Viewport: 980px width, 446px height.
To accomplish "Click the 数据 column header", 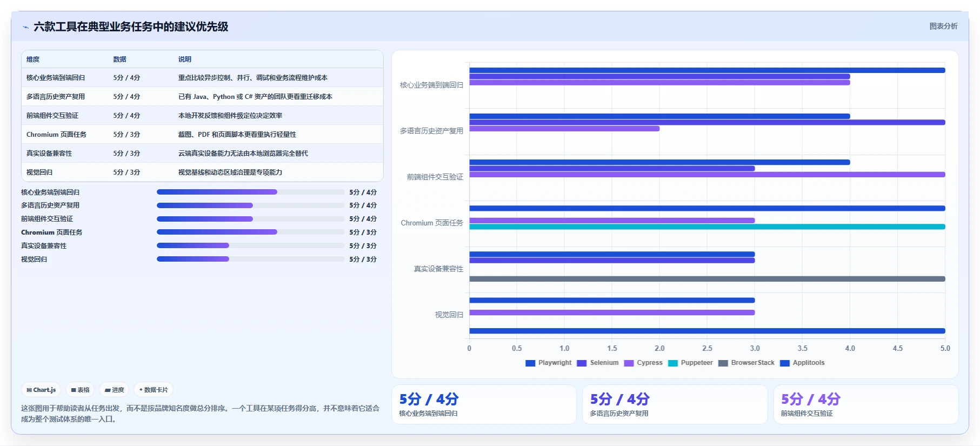I will pyautogui.click(x=119, y=59).
